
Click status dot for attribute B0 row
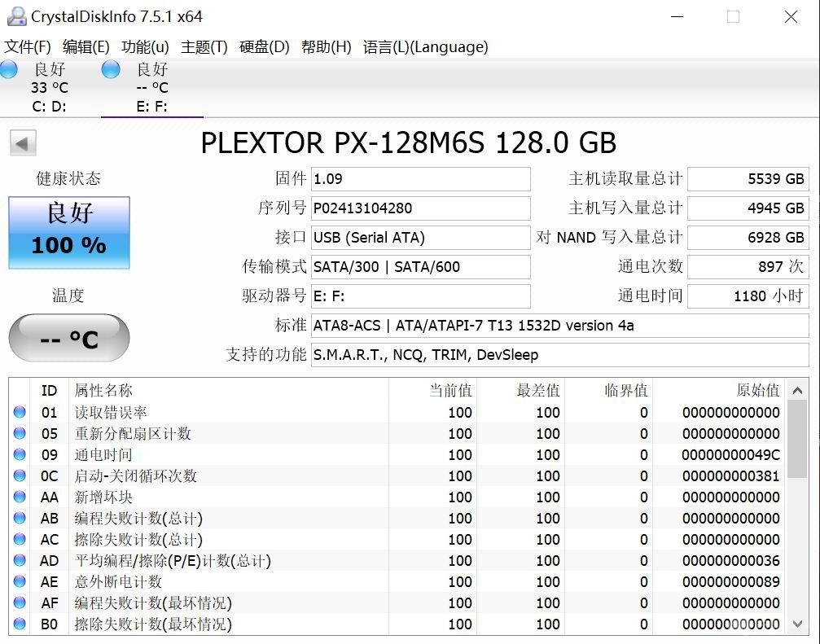coord(20,624)
